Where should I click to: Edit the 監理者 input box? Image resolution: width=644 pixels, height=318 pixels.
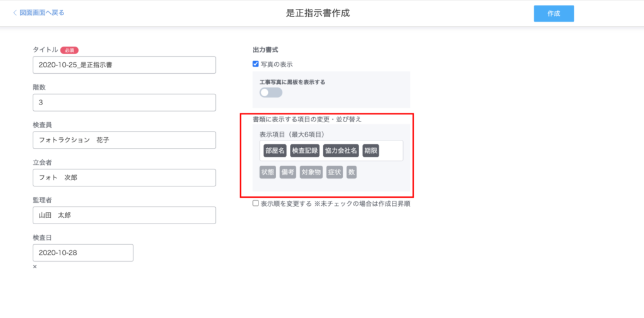[x=124, y=215]
